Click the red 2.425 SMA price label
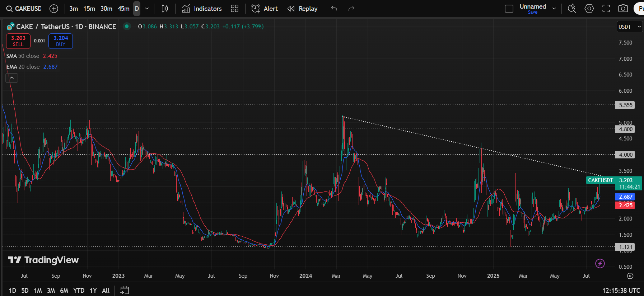 click(x=625, y=205)
